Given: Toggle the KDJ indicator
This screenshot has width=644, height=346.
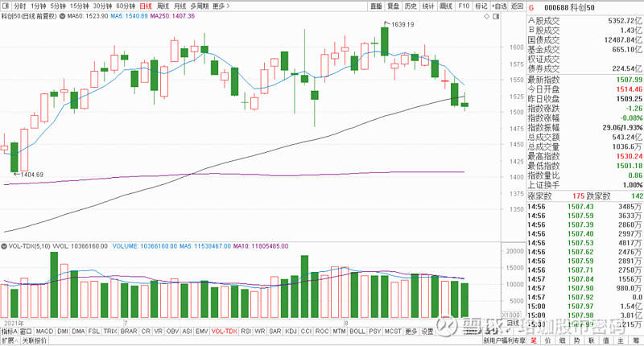Looking at the screenshot, I should 291,331.
